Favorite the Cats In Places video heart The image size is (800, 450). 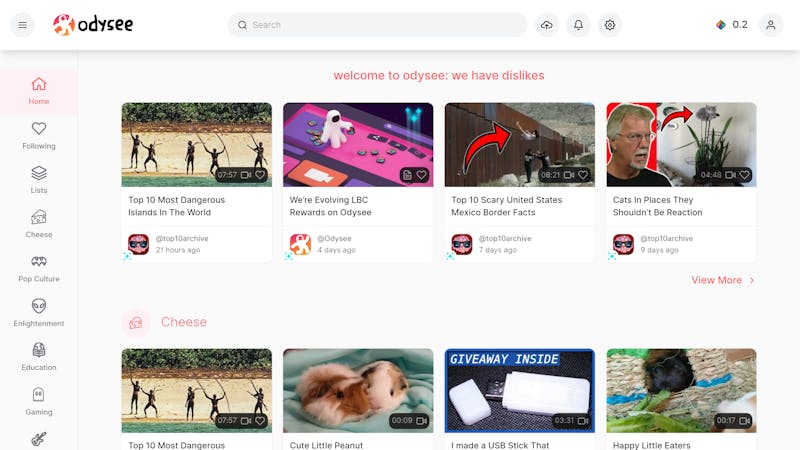tap(744, 175)
